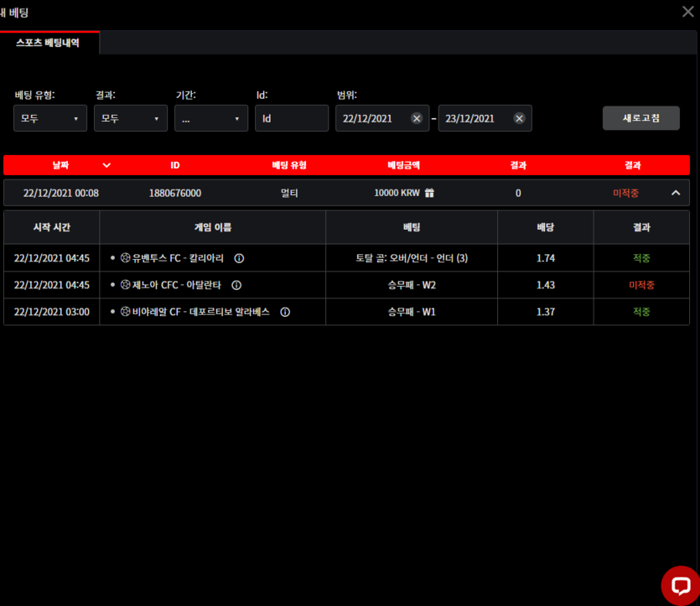700x606 pixels.
Task: Click 적중 result in 유벤투스 FC row
Action: tap(641, 258)
